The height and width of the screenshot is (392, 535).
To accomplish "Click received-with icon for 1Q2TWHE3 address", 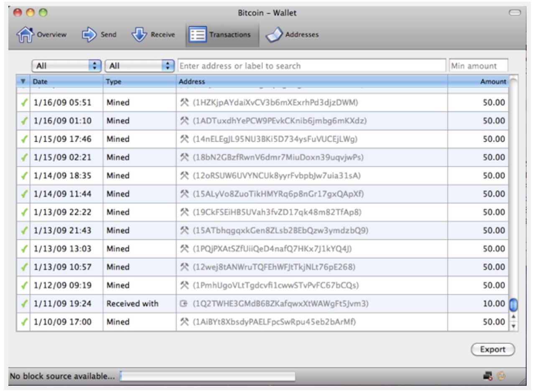I will coord(184,304).
